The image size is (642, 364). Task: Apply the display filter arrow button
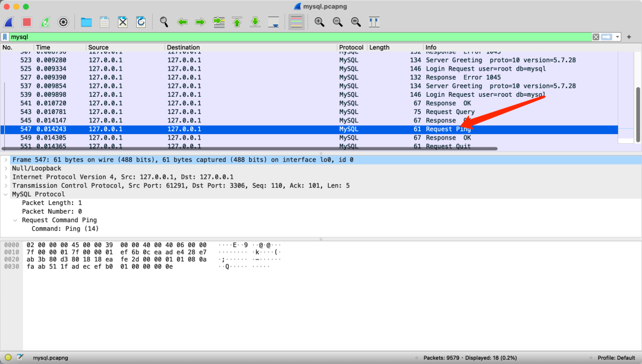[606, 37]
